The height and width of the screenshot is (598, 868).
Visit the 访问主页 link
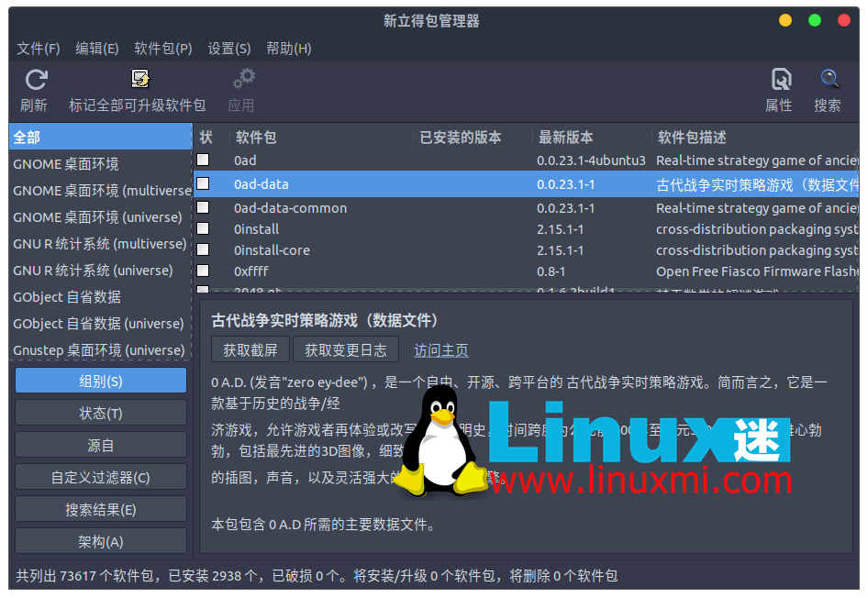coord(441,350)
